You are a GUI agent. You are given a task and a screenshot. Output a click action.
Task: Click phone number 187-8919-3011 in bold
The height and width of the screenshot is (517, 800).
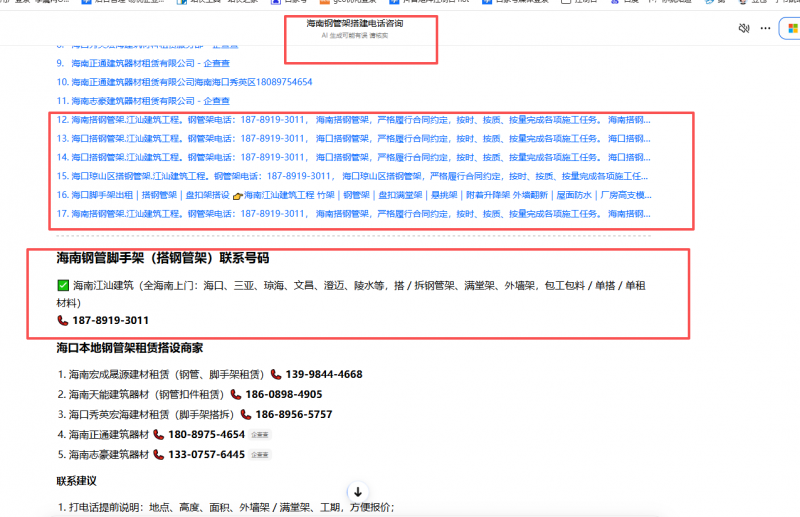pyautogui.click(x=111, y=321)
